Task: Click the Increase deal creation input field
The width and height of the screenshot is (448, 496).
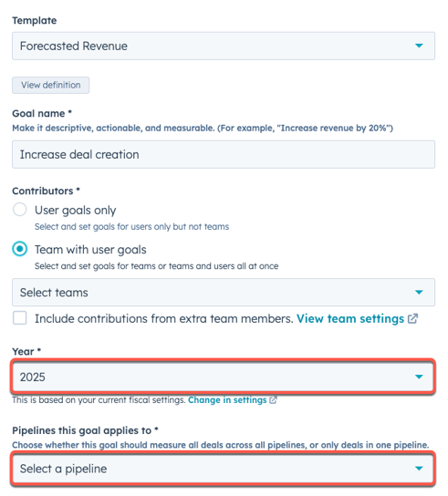Action: pos(224,155)
